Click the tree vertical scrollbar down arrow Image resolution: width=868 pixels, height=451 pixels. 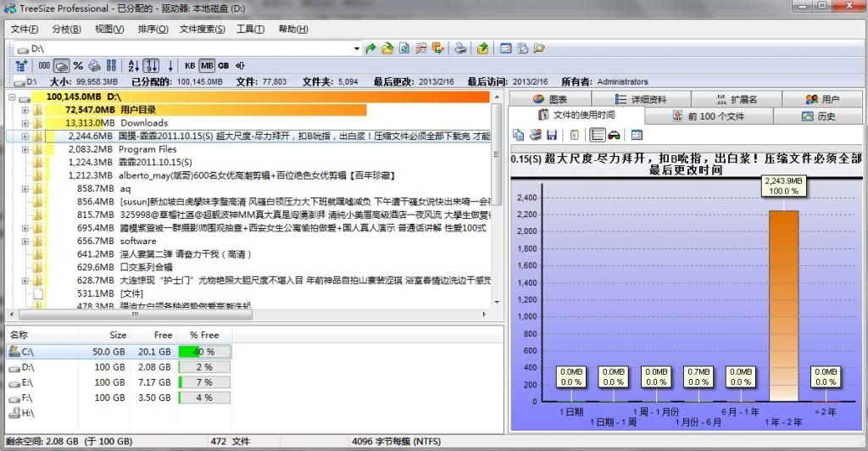click(x=497, y=302)
